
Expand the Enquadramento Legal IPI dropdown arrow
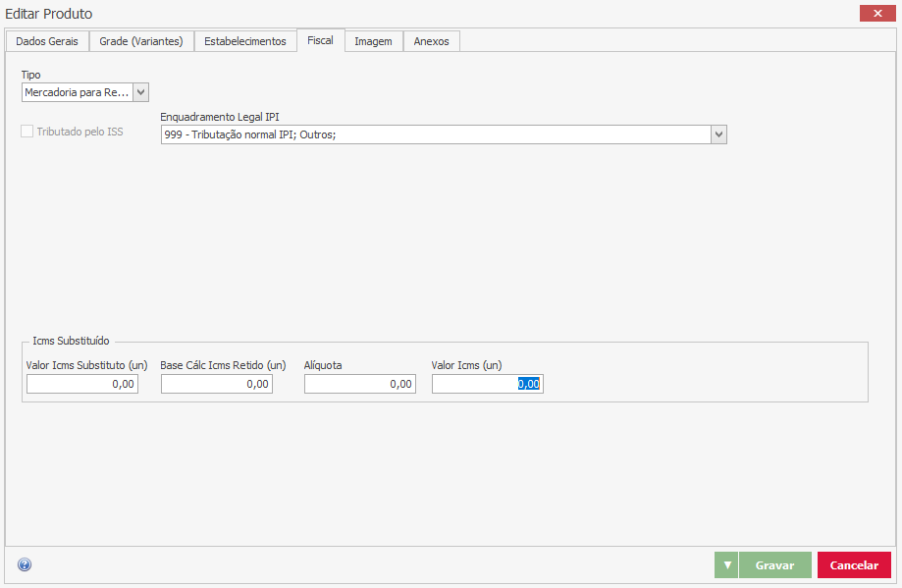[718, 134]
